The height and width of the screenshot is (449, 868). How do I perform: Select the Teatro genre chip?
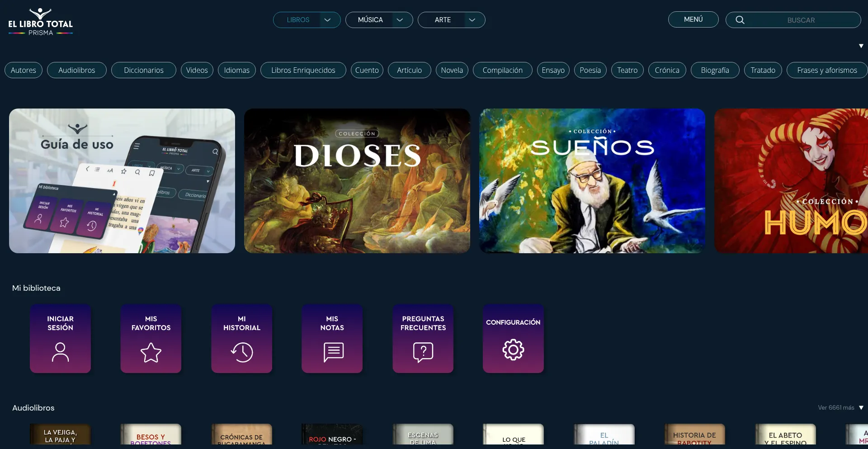[627, 70]
